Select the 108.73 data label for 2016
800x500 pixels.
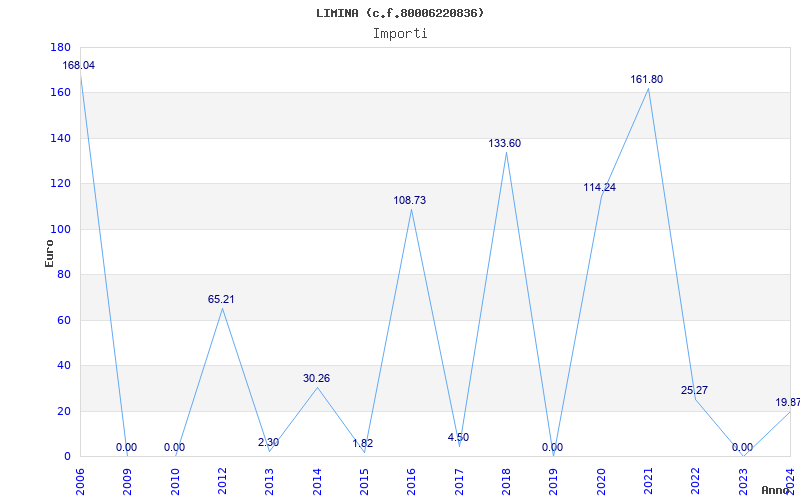coord(409,201)
